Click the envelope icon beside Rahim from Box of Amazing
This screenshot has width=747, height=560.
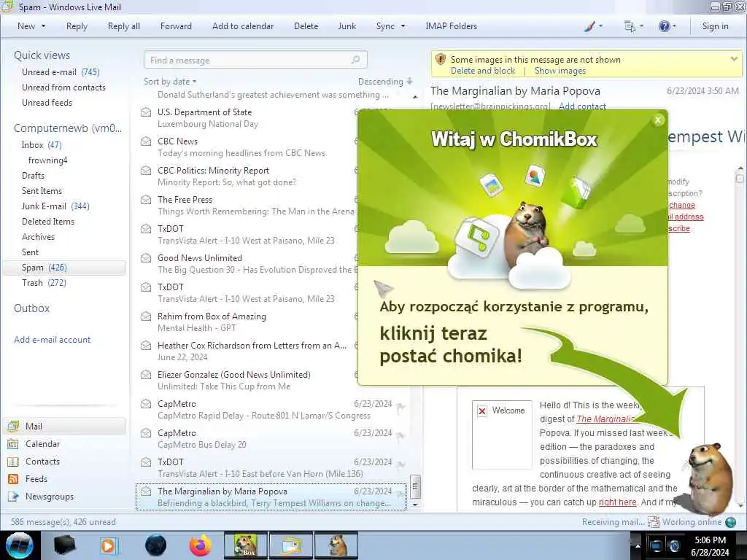(x=146, y=316)
